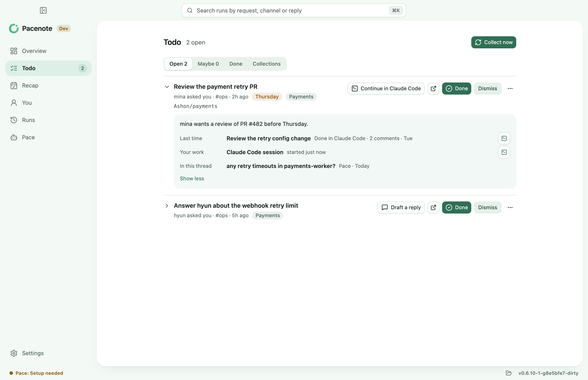Switch to the Done tab
This screenshot has width=588, height=380.
[236, 64]
